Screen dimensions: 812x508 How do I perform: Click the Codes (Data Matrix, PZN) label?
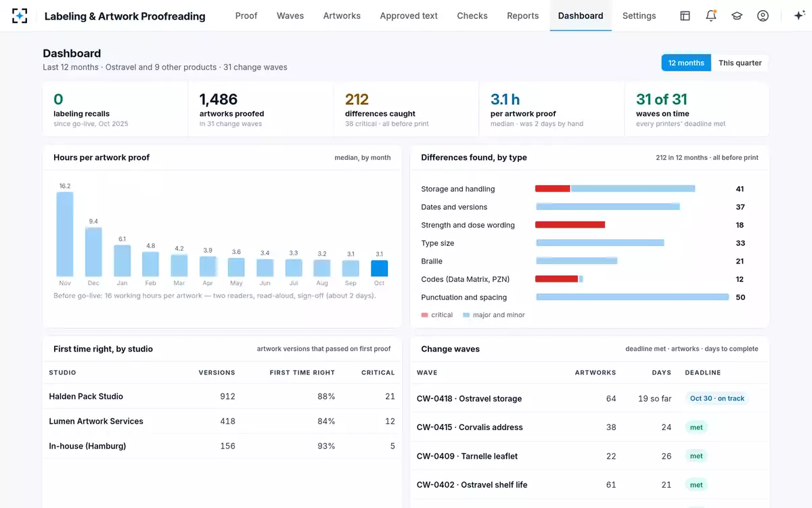pyautogui.click(x=466, y=279)
